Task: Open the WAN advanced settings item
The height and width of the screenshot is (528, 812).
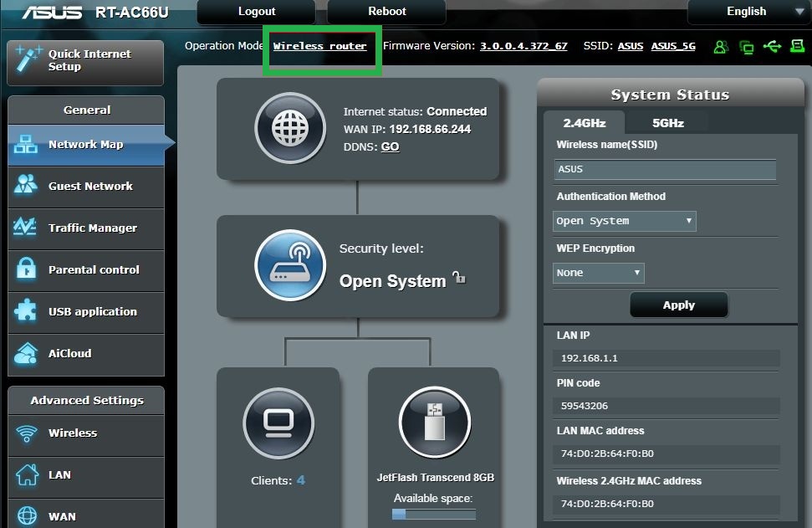Action: click(86, 514)
